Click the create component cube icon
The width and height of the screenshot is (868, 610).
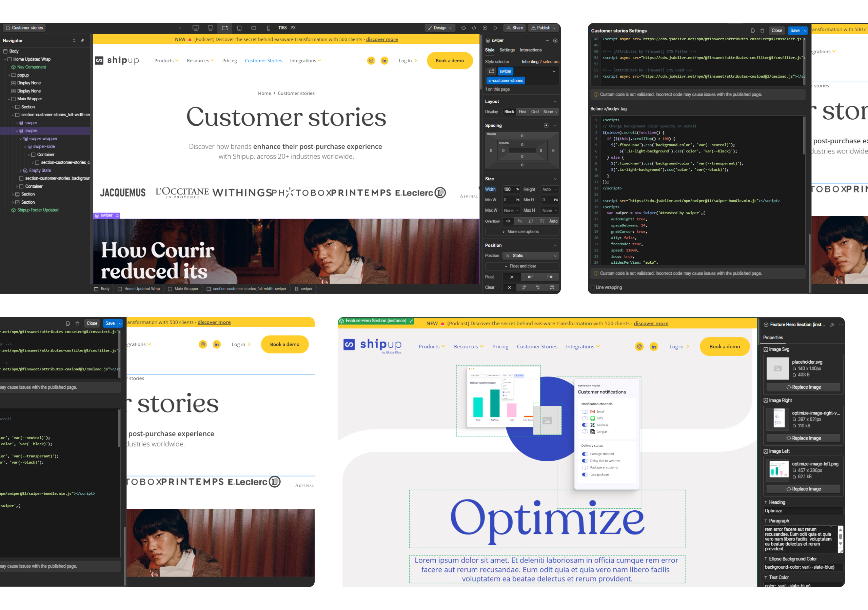555,40
